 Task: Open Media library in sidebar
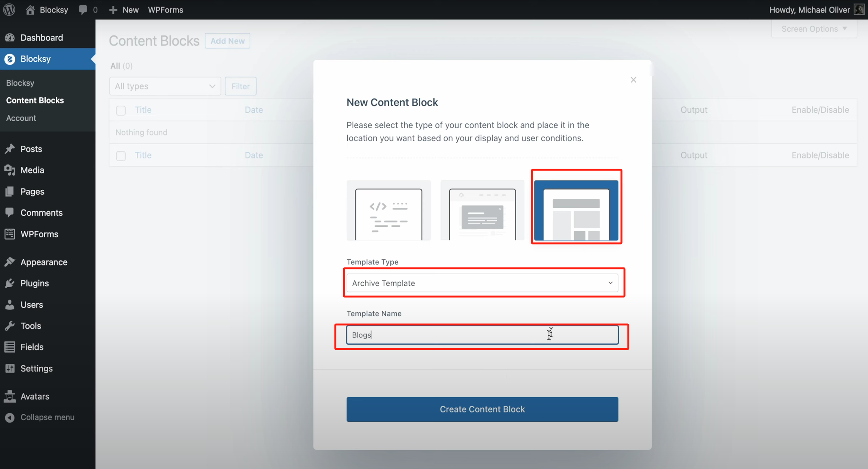point(32,170)
